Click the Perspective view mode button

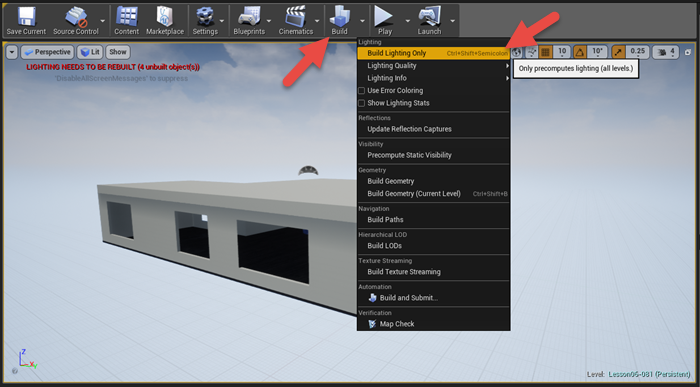click(x=47, y=52)
